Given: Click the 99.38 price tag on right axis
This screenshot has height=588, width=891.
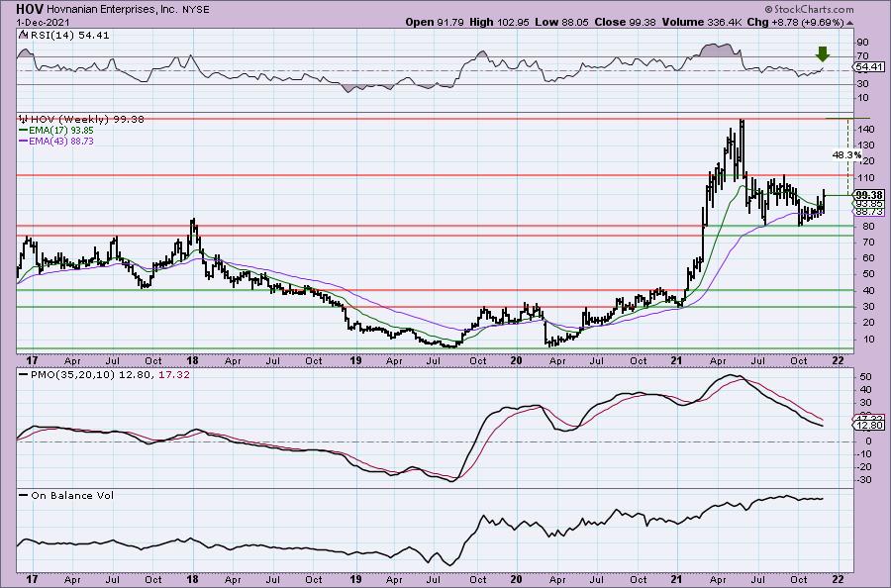Looking at the screenshot, I should point(870,195).
